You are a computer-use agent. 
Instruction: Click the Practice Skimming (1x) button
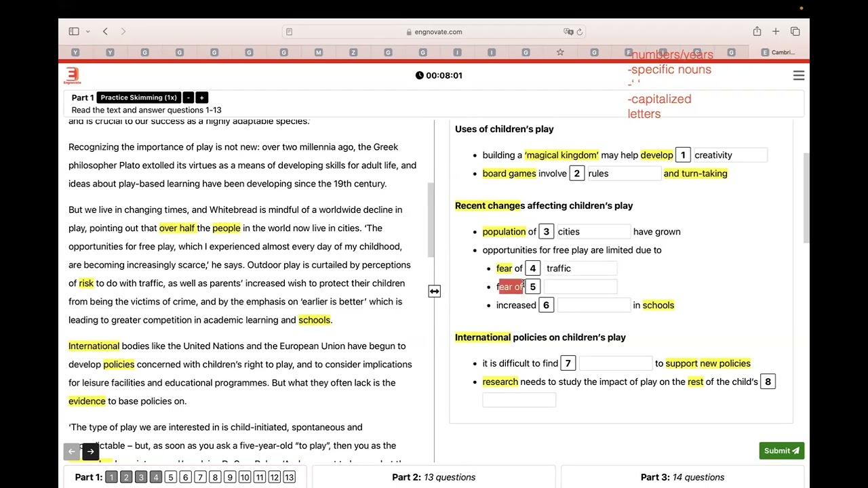pyautogui.click(x=138, y=98)
